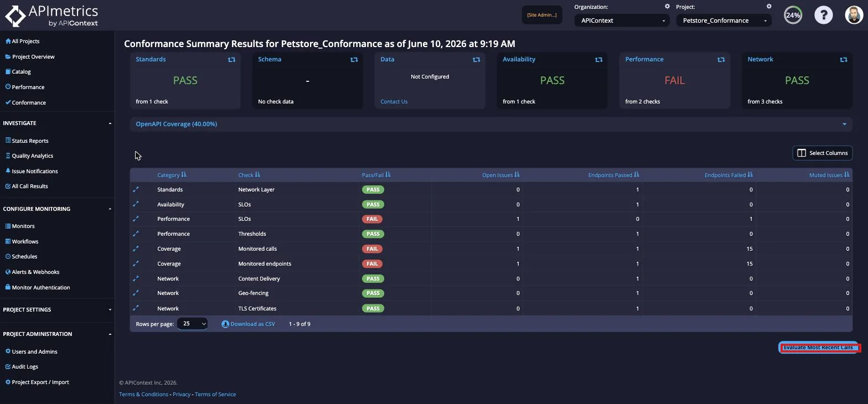Click the 24% progress circle
868x404 pixels.
pos(793,15)
